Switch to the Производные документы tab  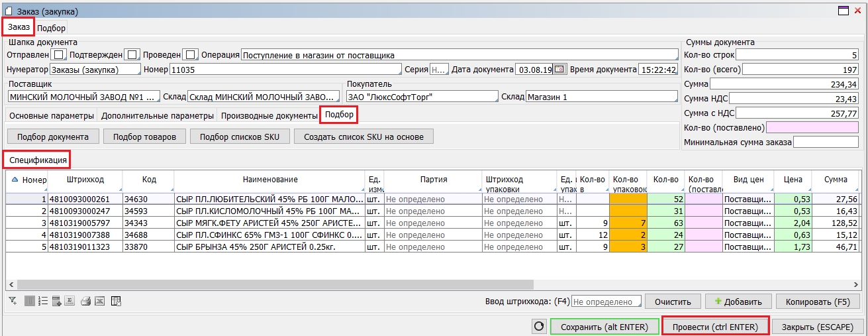269,115
